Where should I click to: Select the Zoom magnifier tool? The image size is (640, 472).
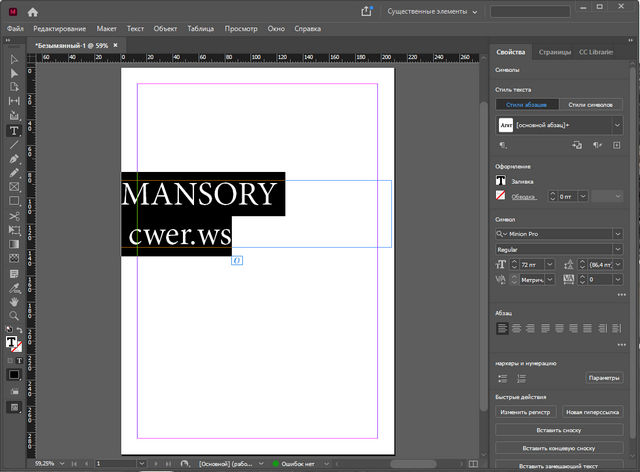tap(14, 315)
